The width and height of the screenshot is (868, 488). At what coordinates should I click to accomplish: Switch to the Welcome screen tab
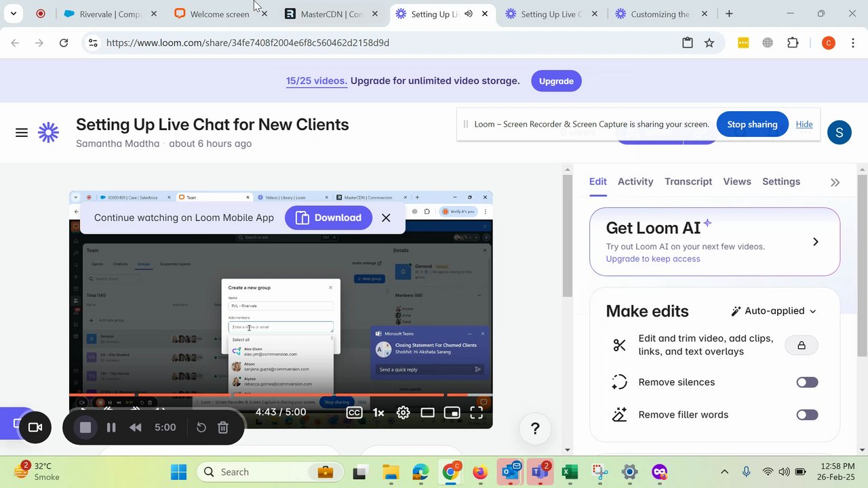pyautogui.click(x=220, y=14)
